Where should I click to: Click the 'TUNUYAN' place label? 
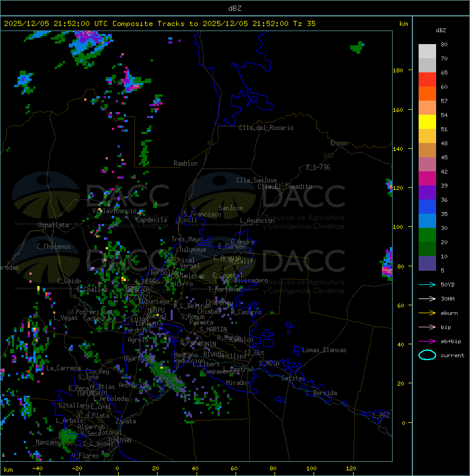coord(120,440)
